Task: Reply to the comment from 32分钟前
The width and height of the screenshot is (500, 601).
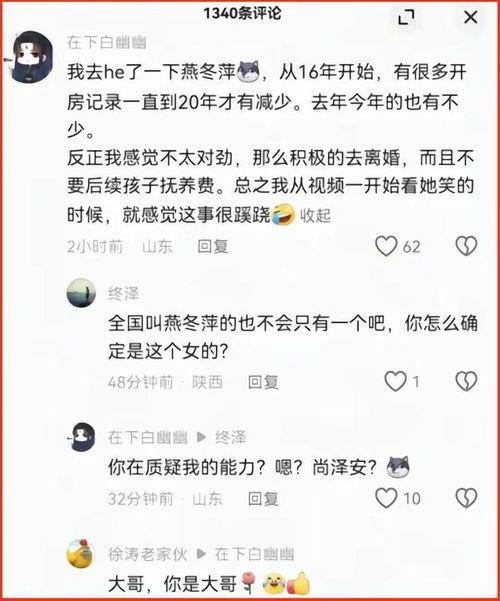Action: click(263, 499)
